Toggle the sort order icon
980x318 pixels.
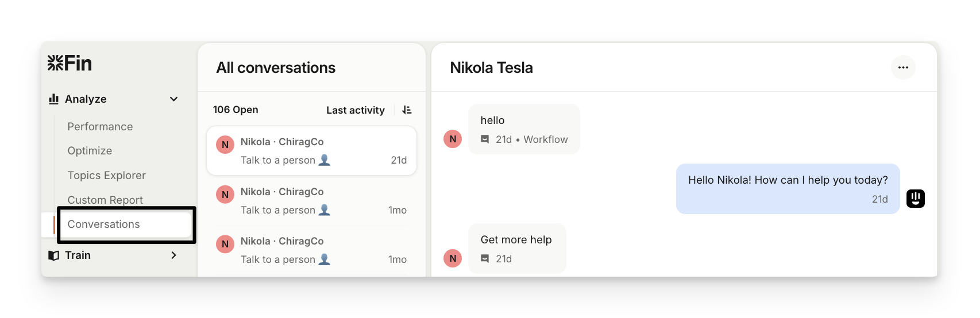pos(407,110)
